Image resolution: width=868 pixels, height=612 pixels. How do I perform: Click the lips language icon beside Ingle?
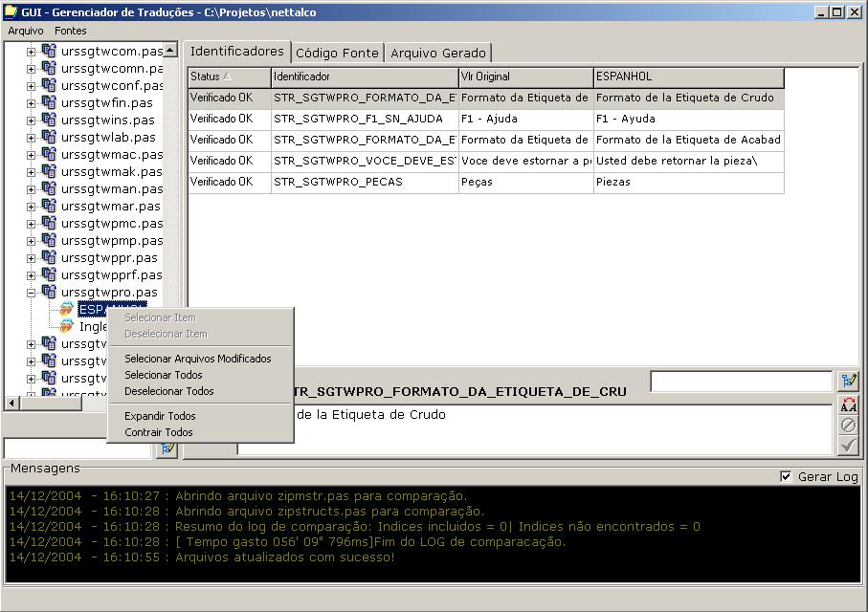67,326
